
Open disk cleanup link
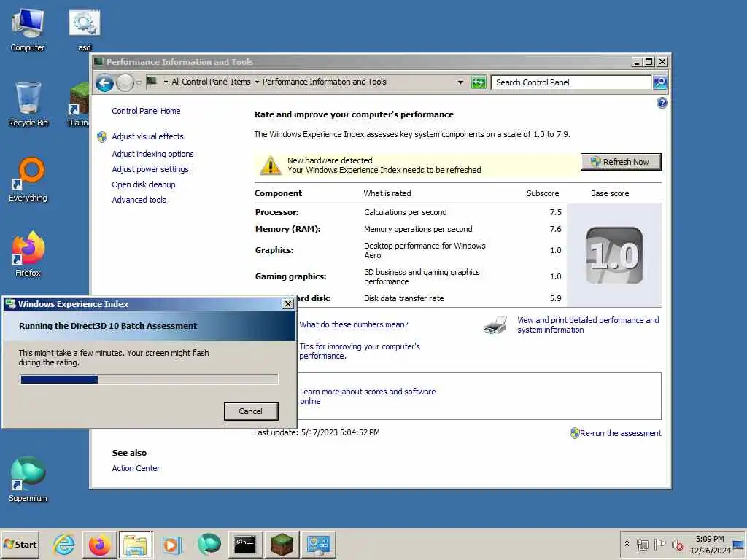tap(144, 184)
